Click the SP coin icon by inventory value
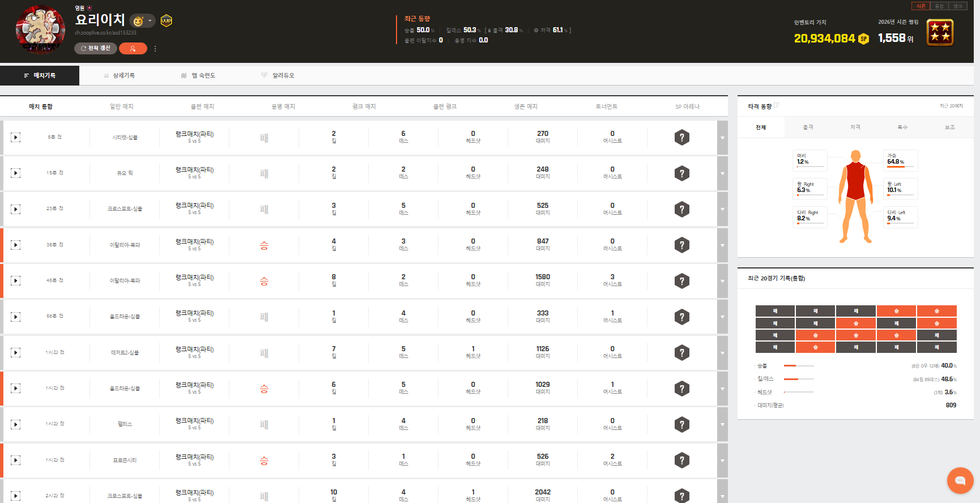This screenshot has height=503, width=980. pos(863,39)
